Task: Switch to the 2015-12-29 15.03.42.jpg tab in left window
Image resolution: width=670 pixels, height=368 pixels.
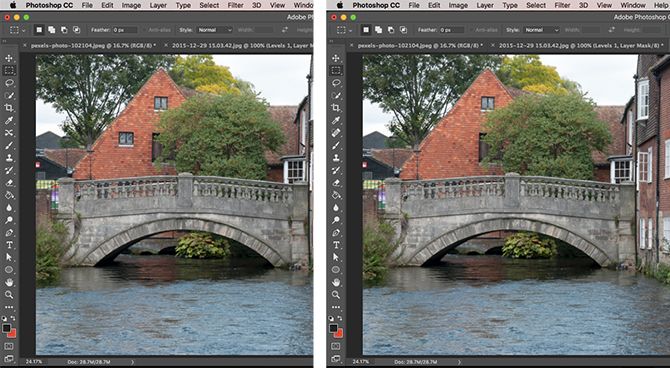Action: (x=241, y=45)
